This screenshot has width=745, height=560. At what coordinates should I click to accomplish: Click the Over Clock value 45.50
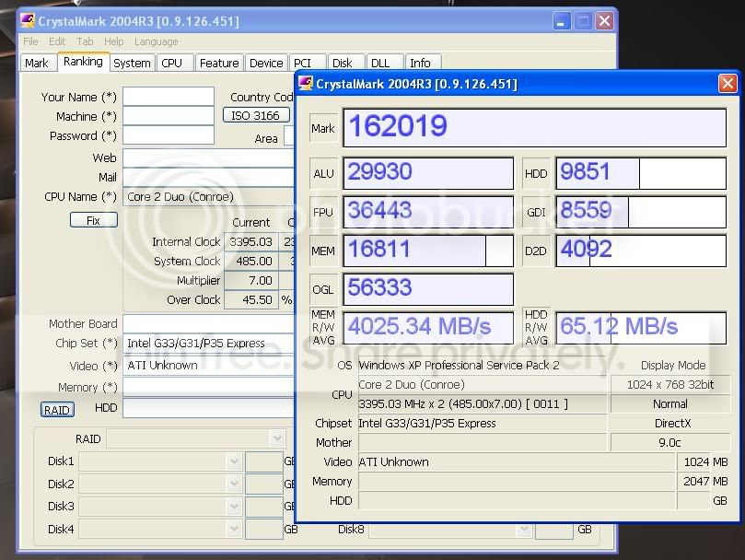pyautogui.click(x=250, y=300)
